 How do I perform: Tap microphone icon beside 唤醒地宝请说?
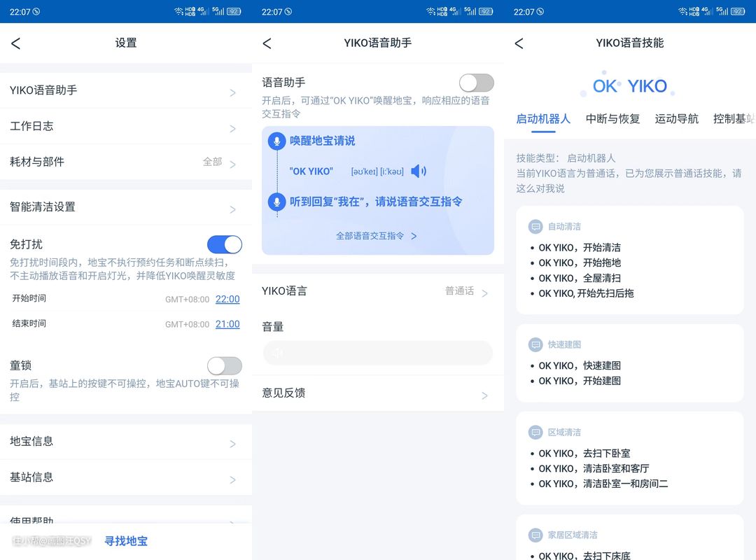[x=276, y=141]
